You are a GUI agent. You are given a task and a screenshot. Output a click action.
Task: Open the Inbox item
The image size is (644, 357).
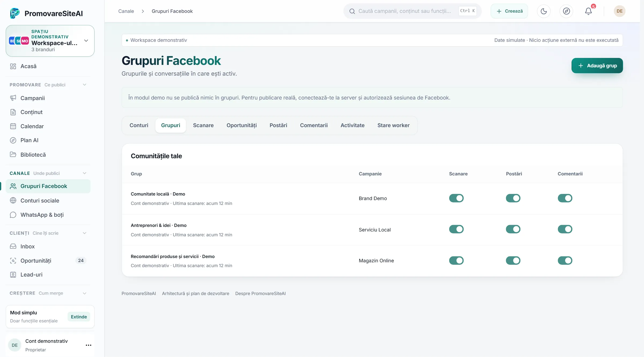48,246
